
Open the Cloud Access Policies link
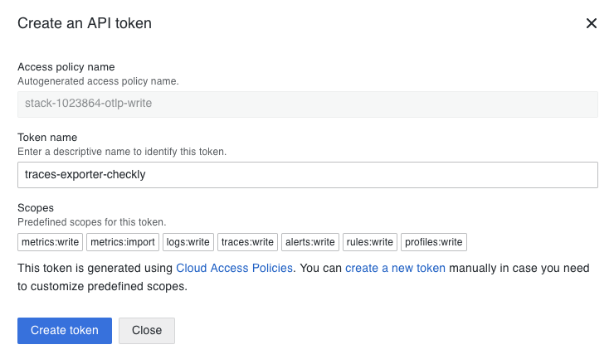pyautogui.click(x=234, y=268)
